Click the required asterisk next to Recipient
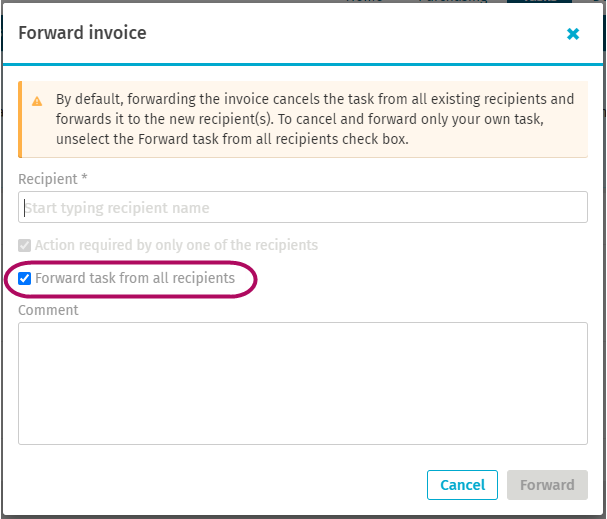 (x=84, y=177)
